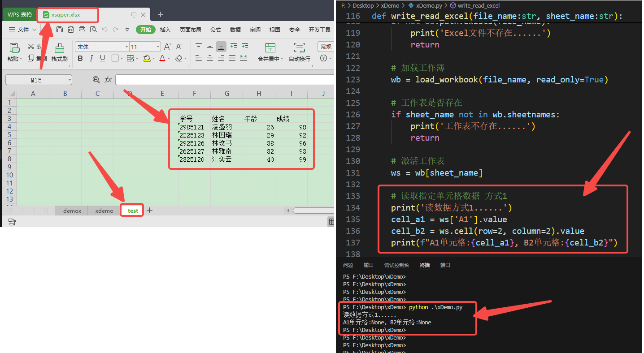Screen dimensions: 644x353
Task: Decrease font size with A- icon
Action: pos(179,47)
